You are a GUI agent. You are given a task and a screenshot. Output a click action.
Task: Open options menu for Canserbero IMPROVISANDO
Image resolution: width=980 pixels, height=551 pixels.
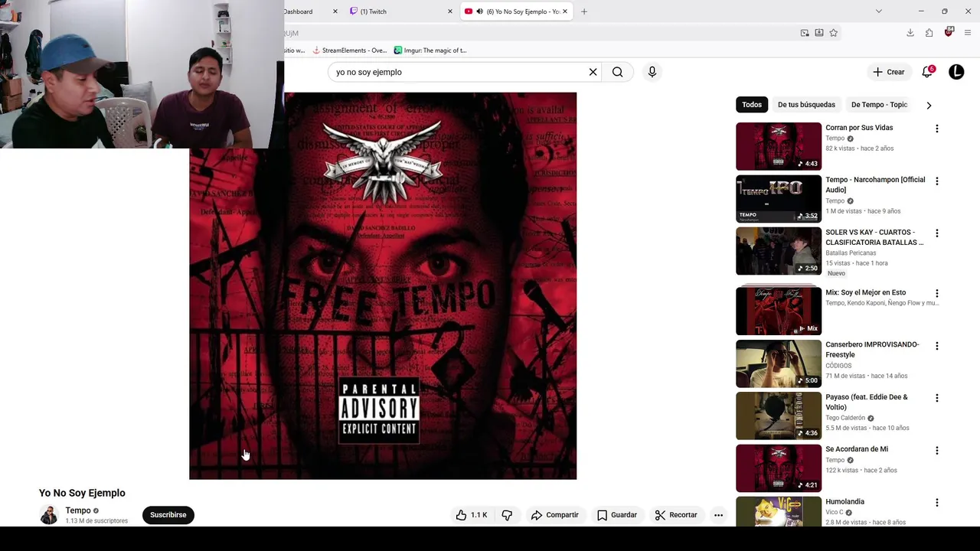(x=936, y=346)
